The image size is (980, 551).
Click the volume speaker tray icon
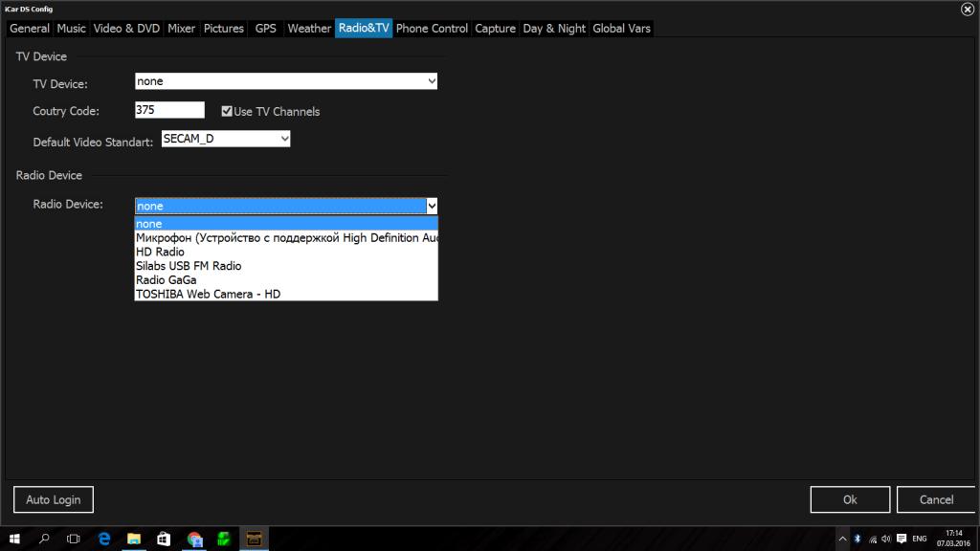886,539
